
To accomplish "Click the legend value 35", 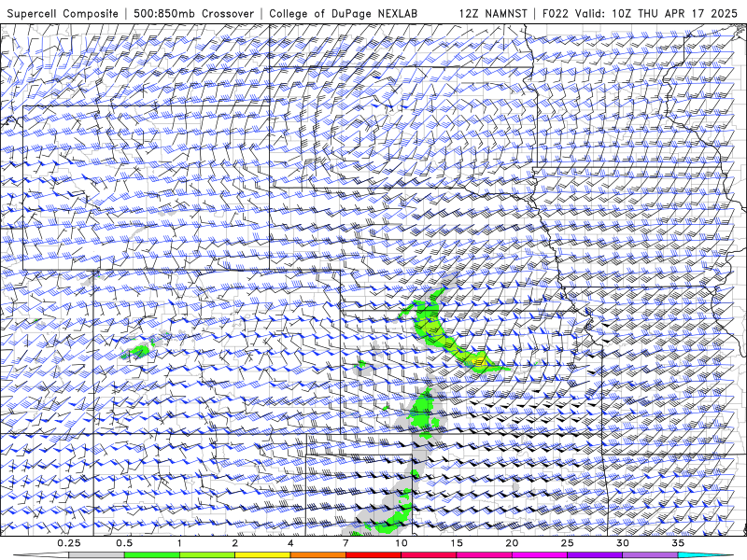I will click(678, 543).
